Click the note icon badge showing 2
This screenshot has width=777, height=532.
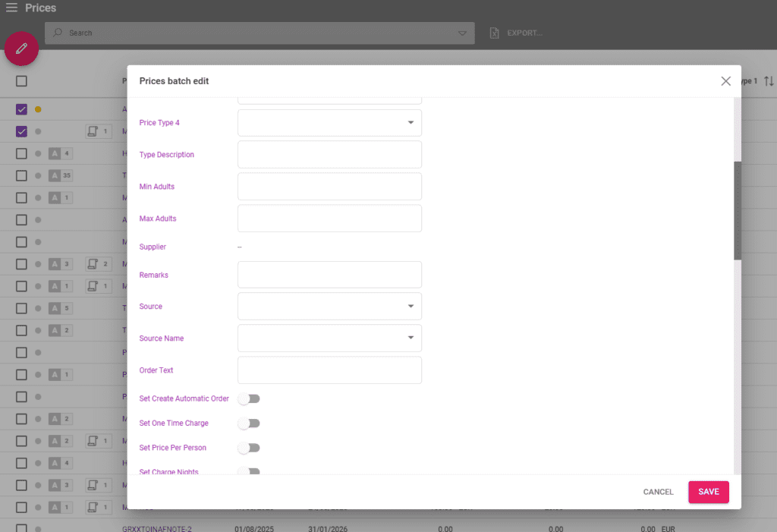pyautogui.click(x=99, y=264)
